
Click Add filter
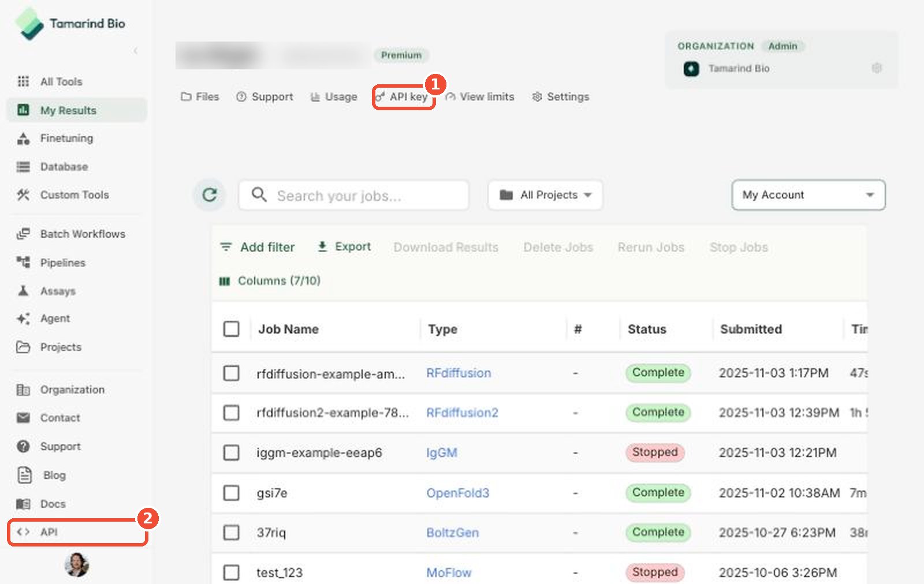(x=258, y=247)
